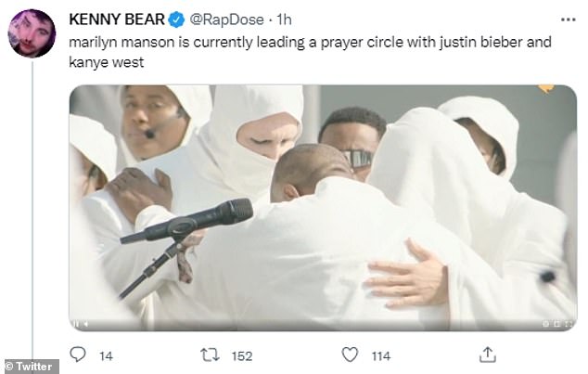The width and height of the screenshot is (588, 374).
Task: Click the 114 likes count
Action: (379, 354)
